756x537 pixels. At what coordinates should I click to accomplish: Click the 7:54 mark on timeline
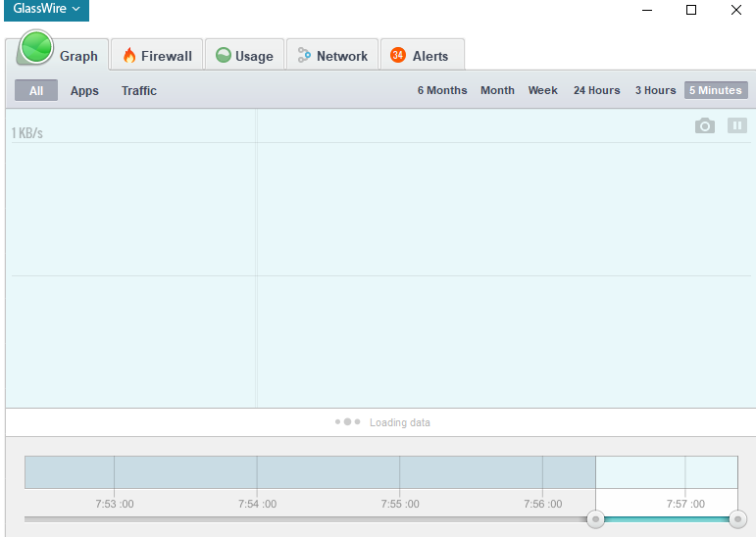point(257,504)
